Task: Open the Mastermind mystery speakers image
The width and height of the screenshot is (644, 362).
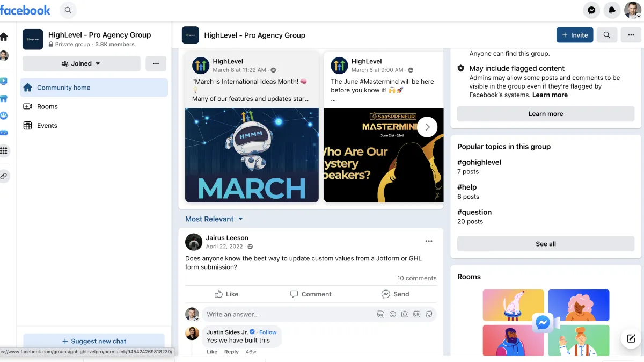Action: point(384,155)
